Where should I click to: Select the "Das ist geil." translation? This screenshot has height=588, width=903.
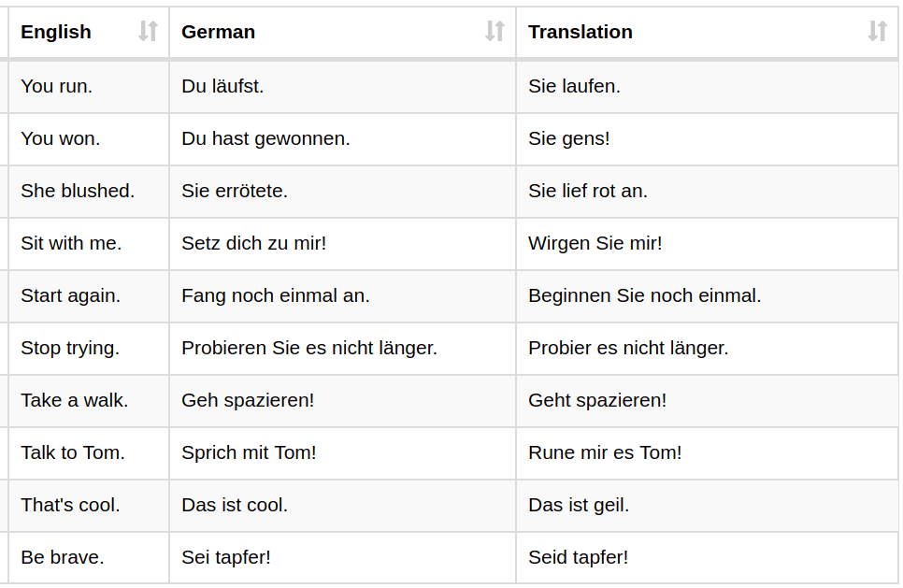pos(579,505)
